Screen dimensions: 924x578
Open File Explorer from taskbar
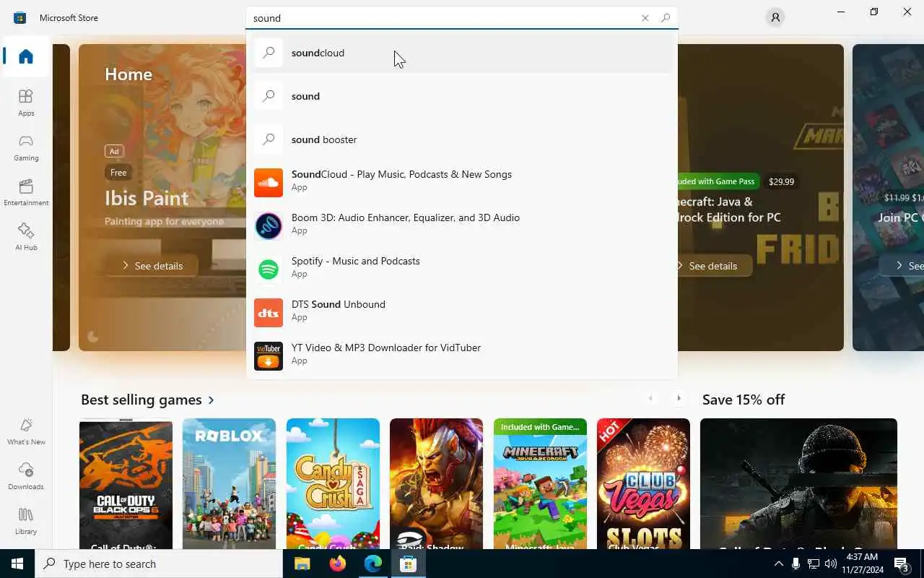click(x=302, y=564)
